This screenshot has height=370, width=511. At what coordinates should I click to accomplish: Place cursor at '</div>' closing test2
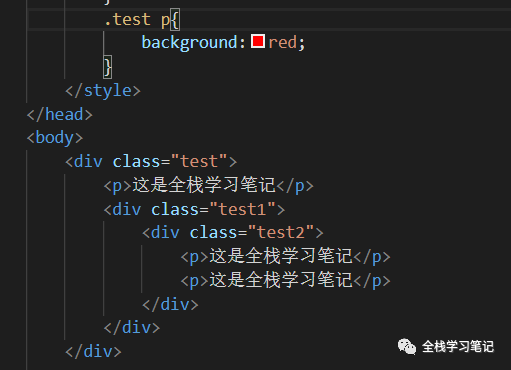coord(170,304)
